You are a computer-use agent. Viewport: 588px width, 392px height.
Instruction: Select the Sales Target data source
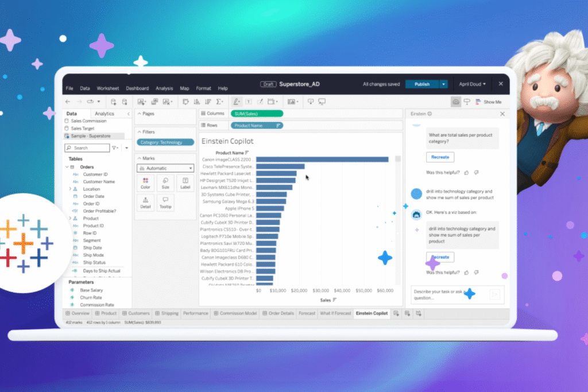tap(83, 128)
